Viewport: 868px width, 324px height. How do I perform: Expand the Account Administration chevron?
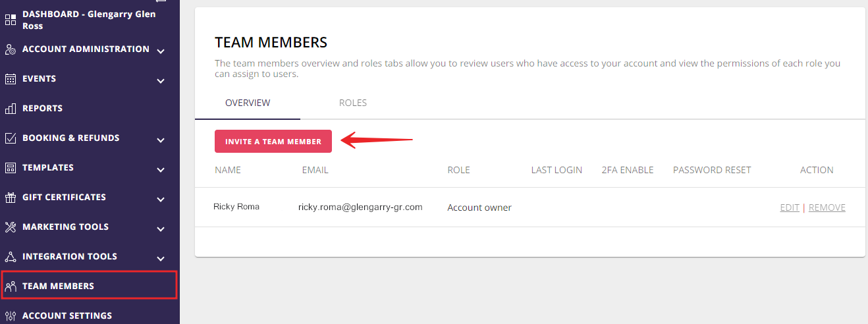(x=161, y=51)
